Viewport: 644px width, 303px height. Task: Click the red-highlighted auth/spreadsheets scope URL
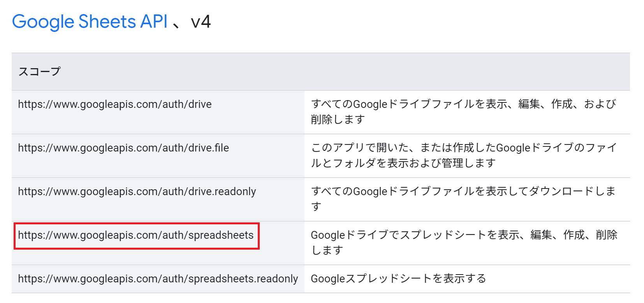pos(136,235)
